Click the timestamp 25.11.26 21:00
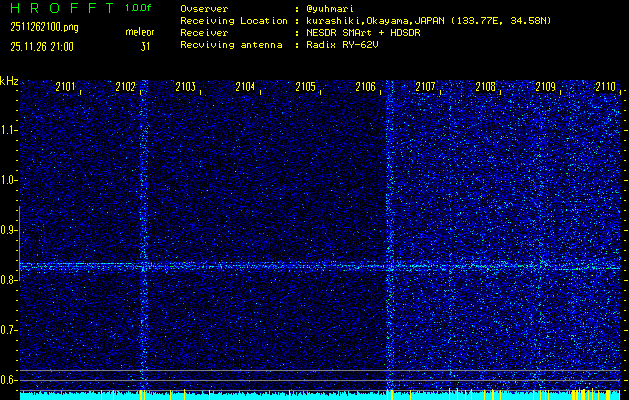Viewport: 629px width, 400px height. click(42, 47)
